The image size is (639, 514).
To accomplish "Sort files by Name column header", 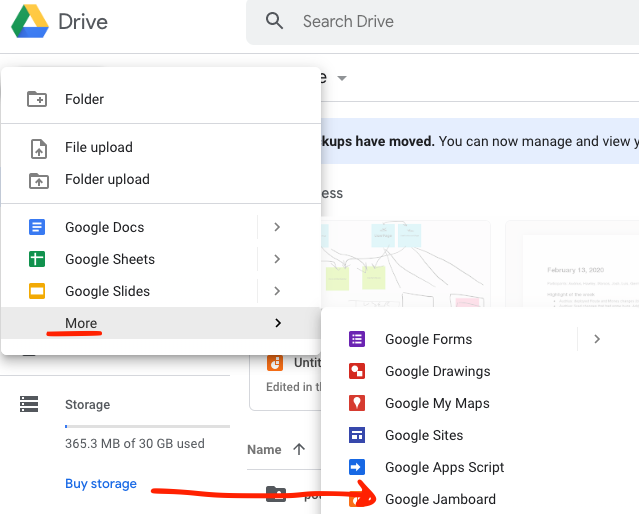I will pyautogui.click(x=264, y=450).
